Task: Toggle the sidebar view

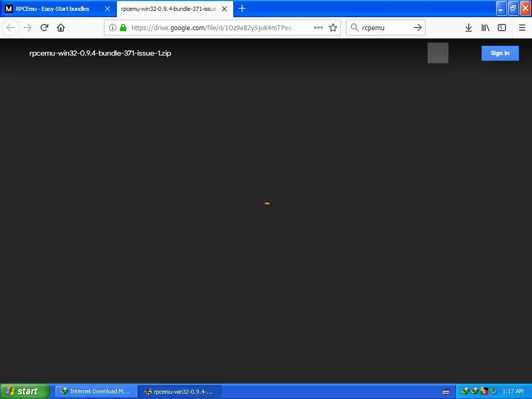Action: [x=502, y=28]
